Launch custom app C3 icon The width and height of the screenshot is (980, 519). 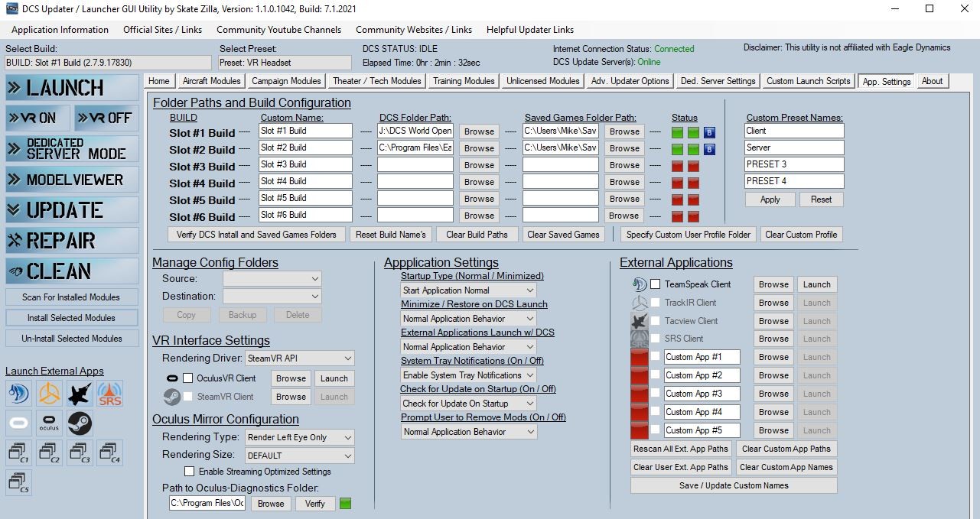coord(80,453)
